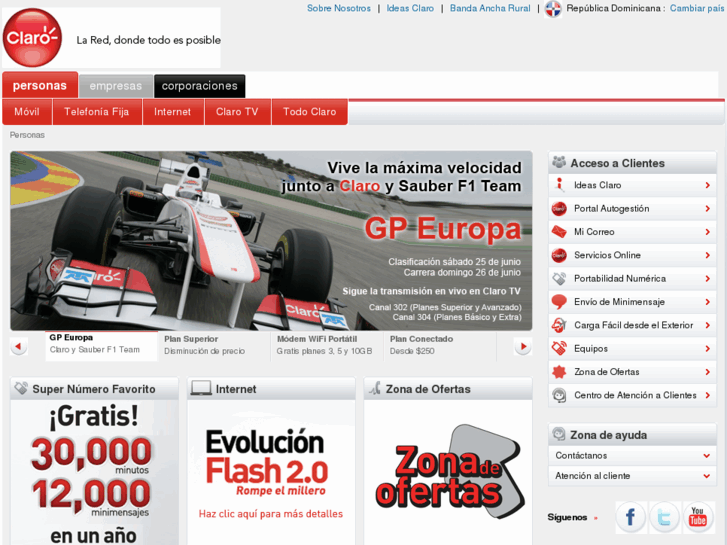Click the Centro de Atención headset icon
Viewport: 727px width, 545px height.
(x=559, y=395)
